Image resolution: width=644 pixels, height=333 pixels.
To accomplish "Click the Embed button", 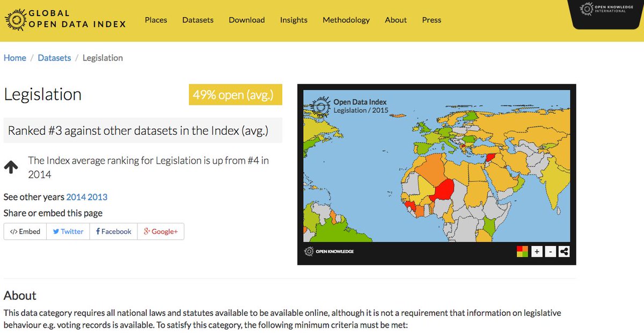I will point(25,231).
